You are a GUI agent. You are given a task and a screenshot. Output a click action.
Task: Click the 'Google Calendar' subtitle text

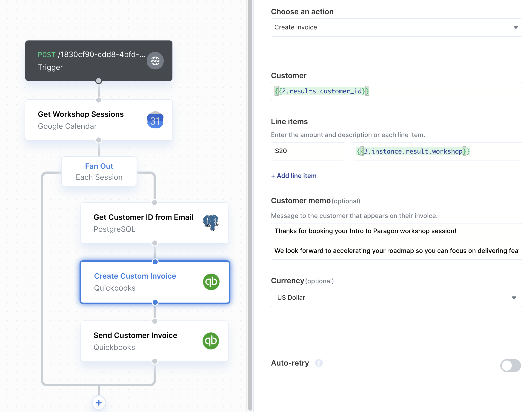(x=67, y=126)
